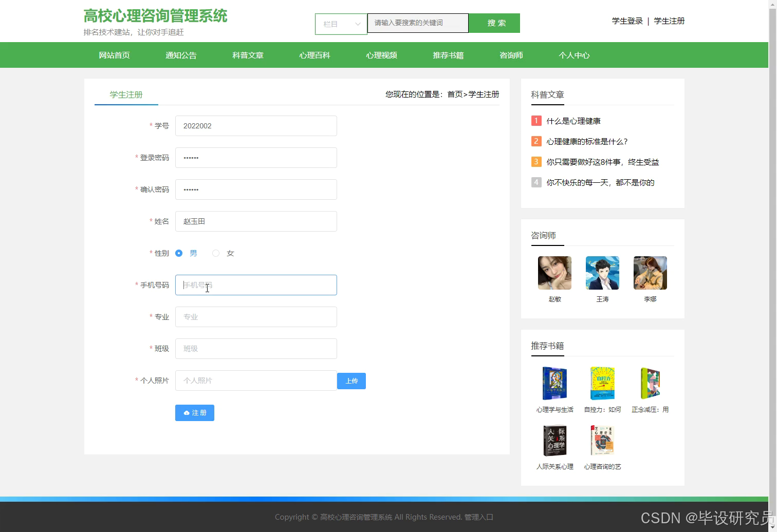Select the 女 gender radio button
This screenshot has height=532, width=777.
(x=216, y=253)
